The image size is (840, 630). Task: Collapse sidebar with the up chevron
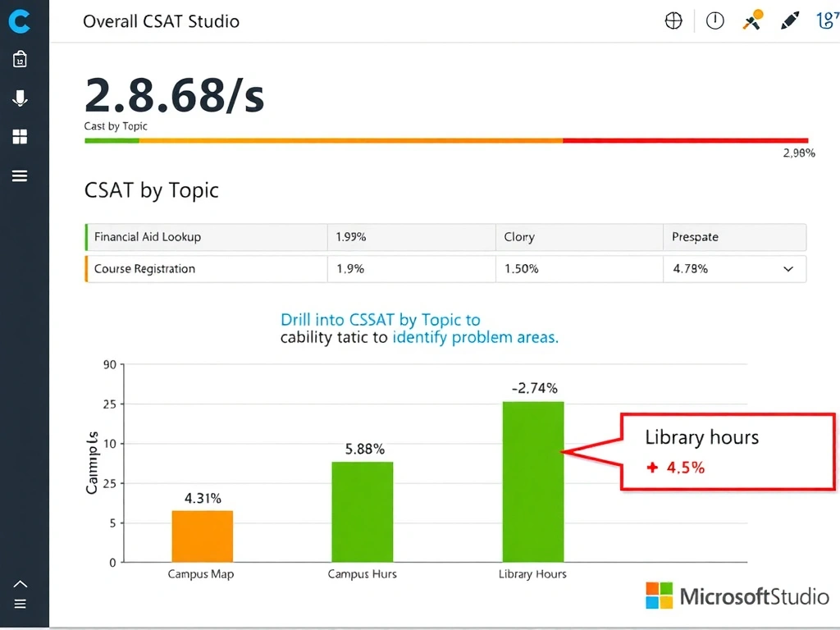click(x=20, y=584)
